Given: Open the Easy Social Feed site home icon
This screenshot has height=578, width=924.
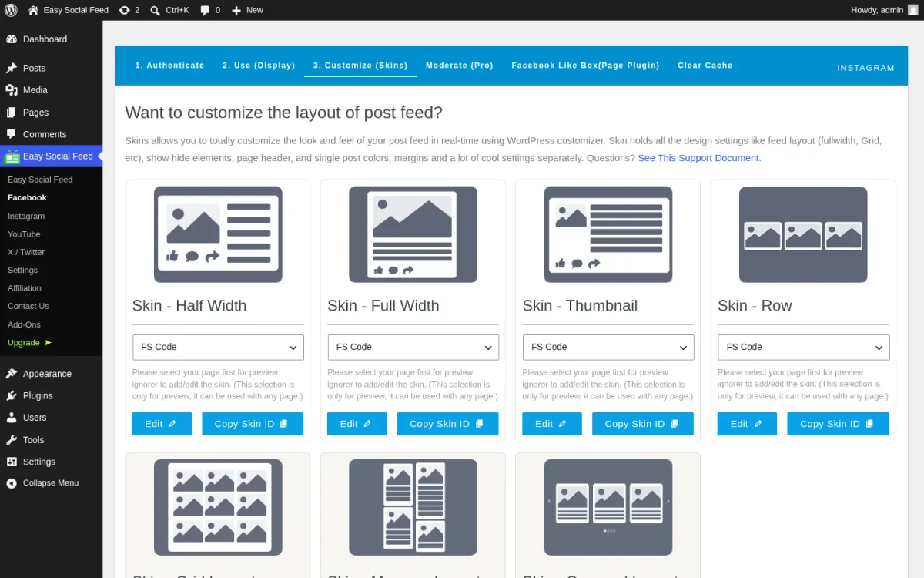Looking at the screenshot, I should pyautogui.click(x=33, y=10).
